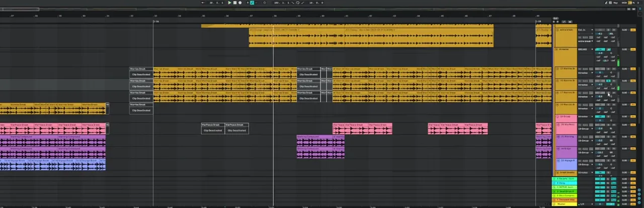644x208 pixels.
Task: Toggle 19 Group track activator
Action: [600, 116]
